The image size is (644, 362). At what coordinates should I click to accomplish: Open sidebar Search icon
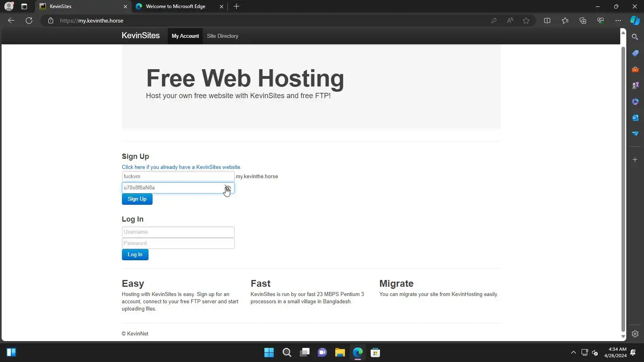click(x=635, y=37)
